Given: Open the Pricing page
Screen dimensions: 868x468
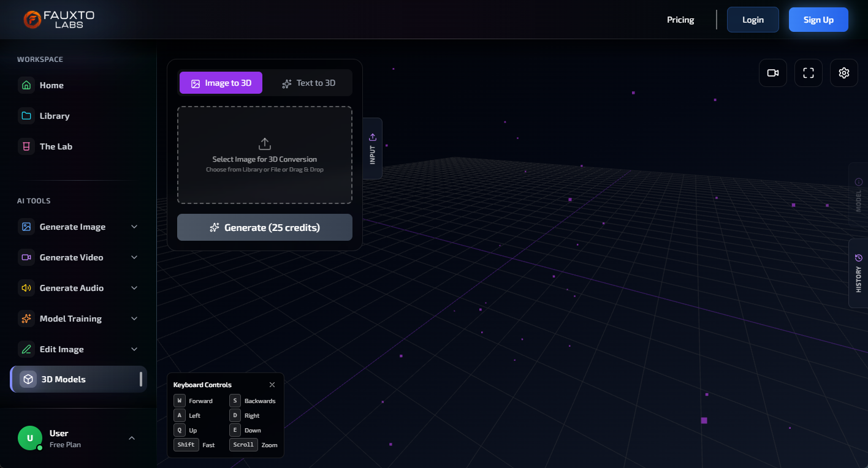Looking at the screenshot, I should [x=680, y=20].
